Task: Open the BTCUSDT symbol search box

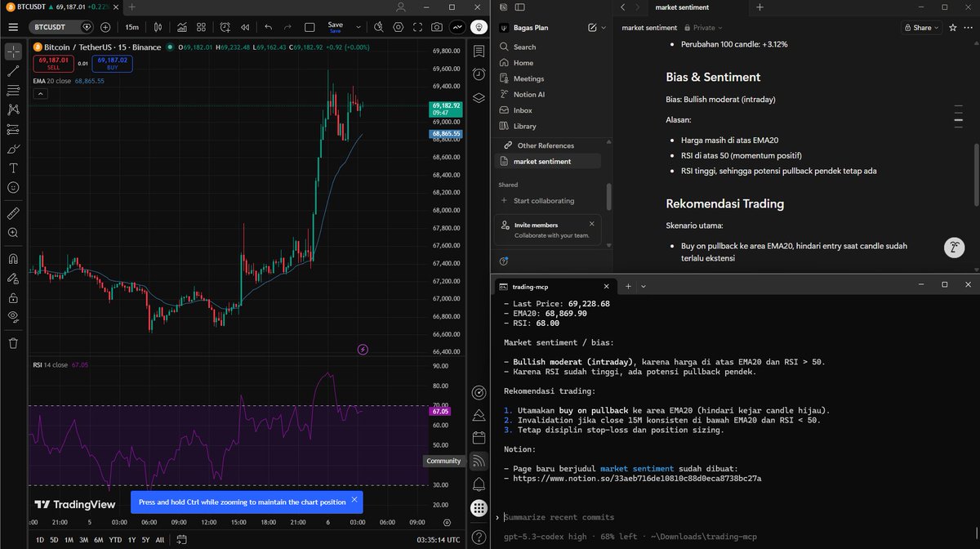Action: 62,27
